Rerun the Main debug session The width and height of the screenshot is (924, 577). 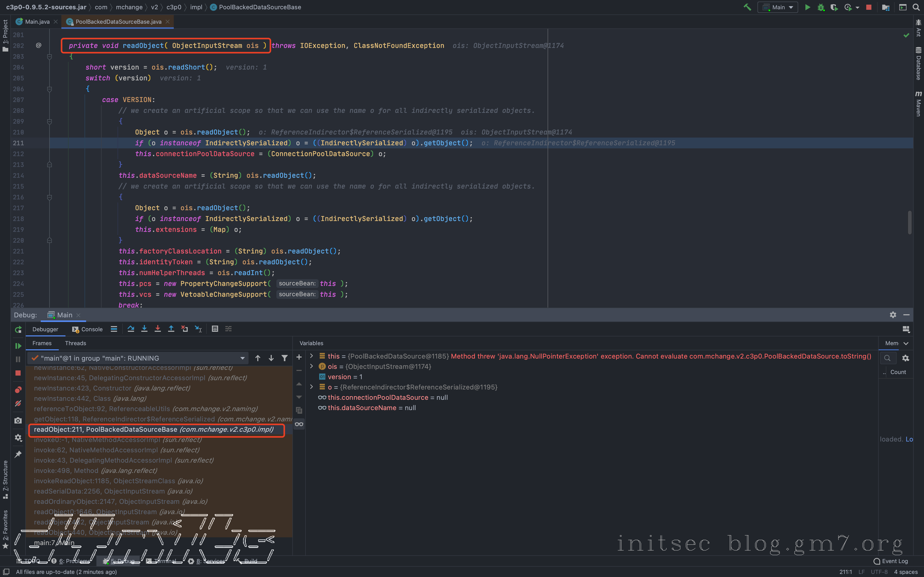[18, 329]
